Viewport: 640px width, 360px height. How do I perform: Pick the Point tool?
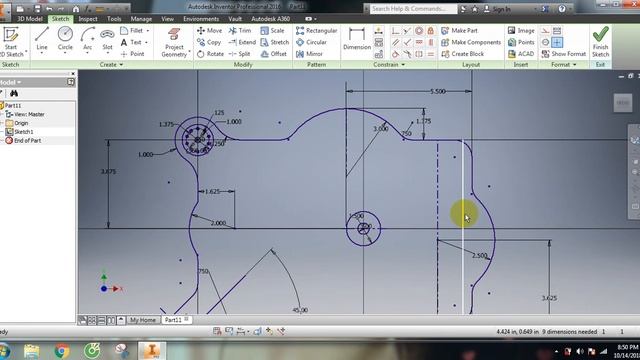pyautogui.click(x=132, y=54)
